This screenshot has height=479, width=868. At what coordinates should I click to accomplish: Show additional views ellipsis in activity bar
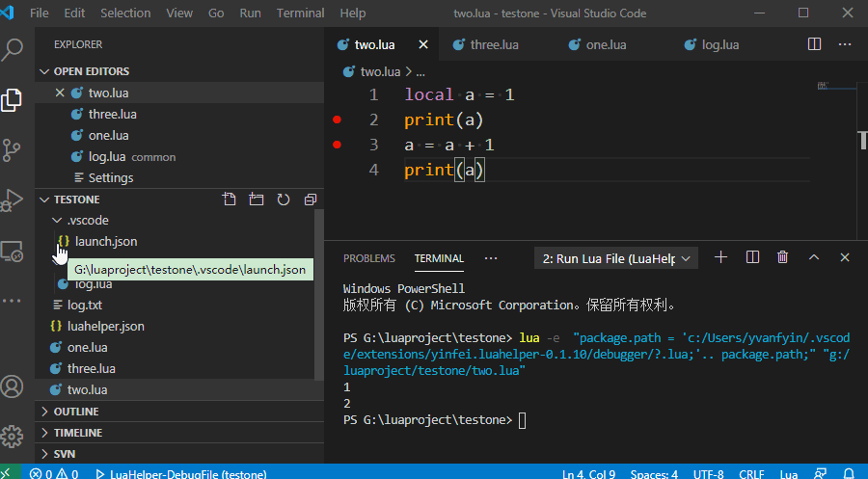tap(12, 301)
